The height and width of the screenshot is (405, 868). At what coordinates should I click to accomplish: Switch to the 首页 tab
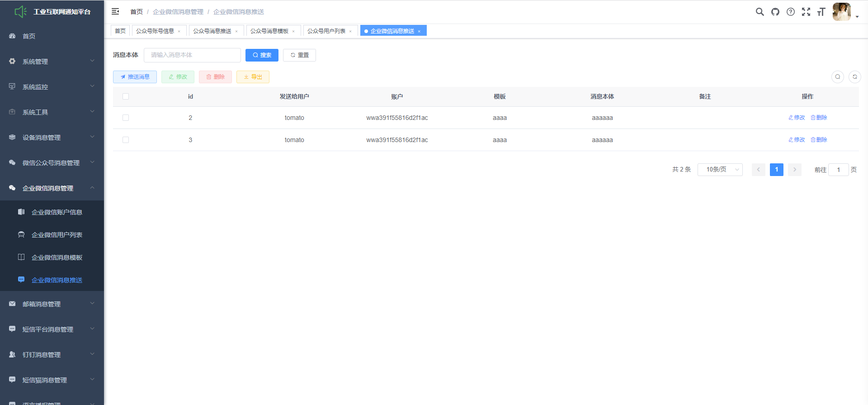[120, 31]
